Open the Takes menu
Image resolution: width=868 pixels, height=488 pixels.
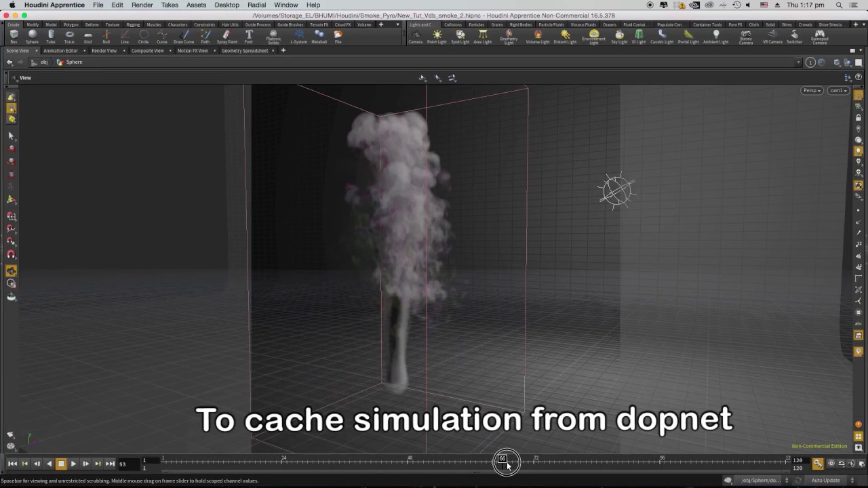point(170,5)
